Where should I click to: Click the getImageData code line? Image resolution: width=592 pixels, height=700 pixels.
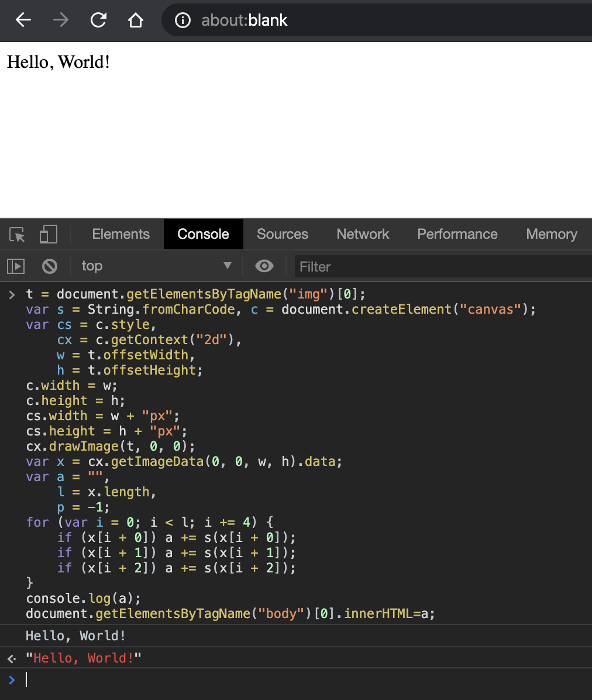point(184,461)
